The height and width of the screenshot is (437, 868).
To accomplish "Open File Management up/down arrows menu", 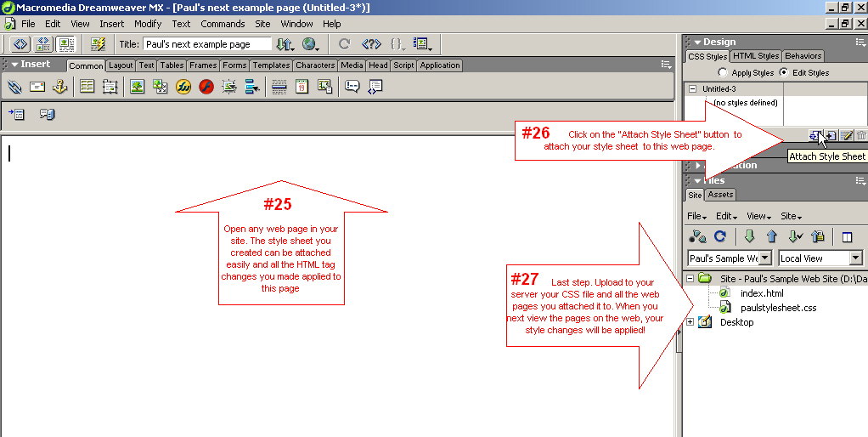I will [x=285, y=43].
